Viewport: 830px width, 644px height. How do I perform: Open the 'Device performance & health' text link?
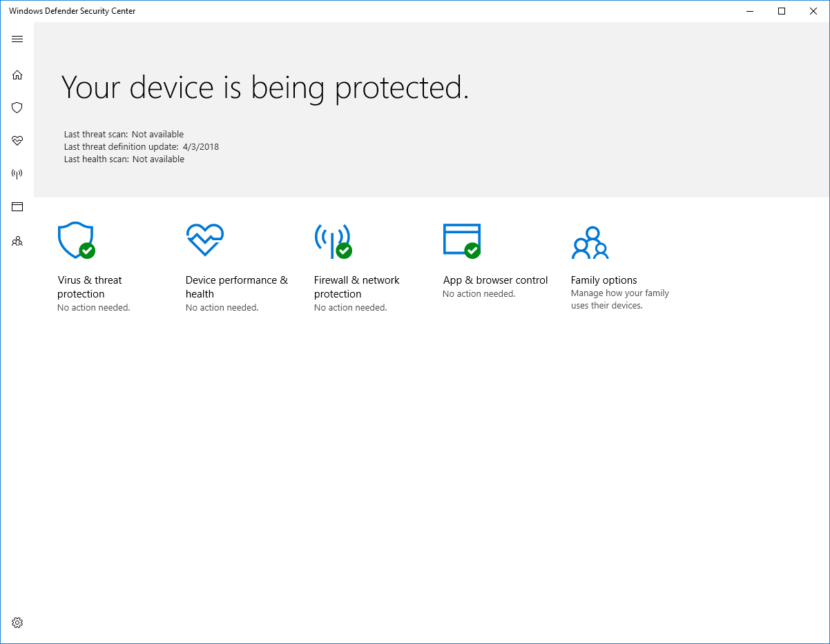236,287
